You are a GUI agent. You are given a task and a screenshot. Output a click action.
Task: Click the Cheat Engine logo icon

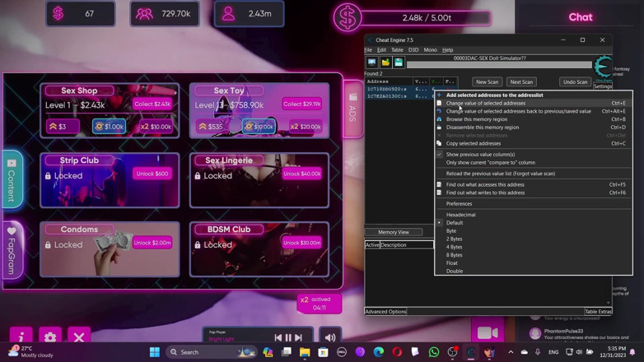[603, 67]
